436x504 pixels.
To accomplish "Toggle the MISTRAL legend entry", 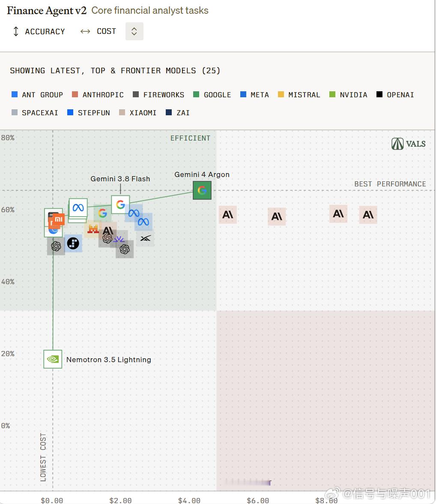I will [x=299, y=94].
